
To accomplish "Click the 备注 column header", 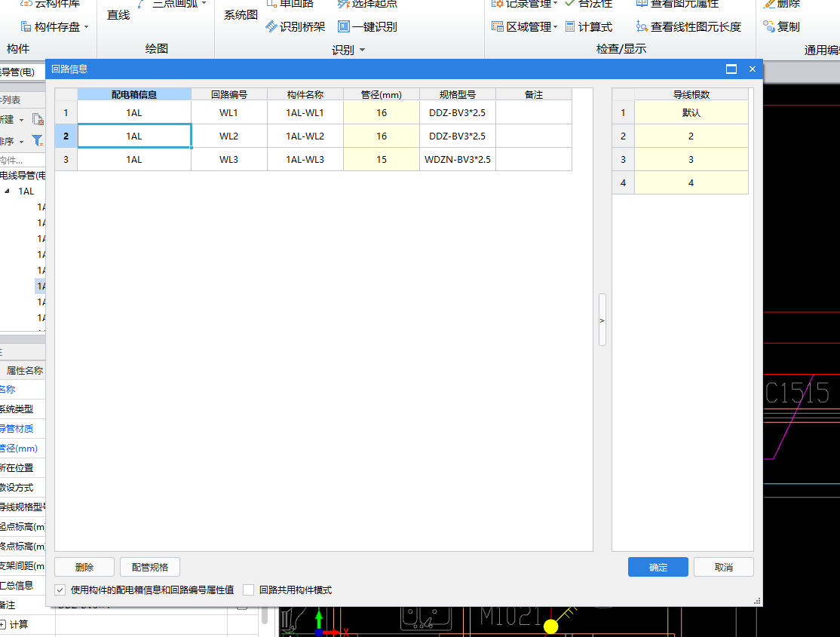I will 534,94.
